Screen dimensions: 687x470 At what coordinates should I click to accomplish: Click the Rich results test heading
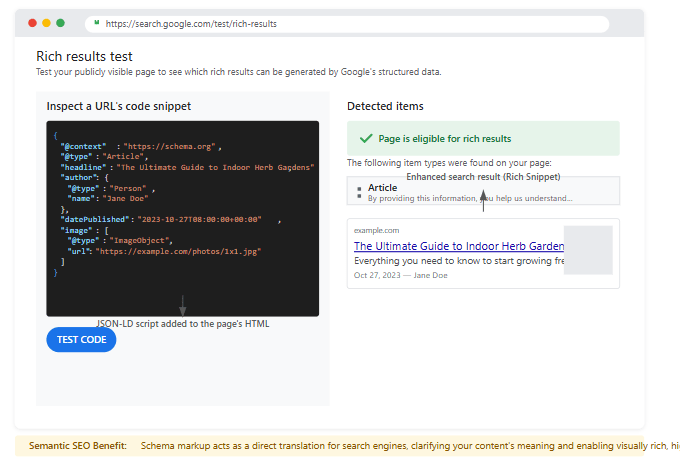click(84, 57)
